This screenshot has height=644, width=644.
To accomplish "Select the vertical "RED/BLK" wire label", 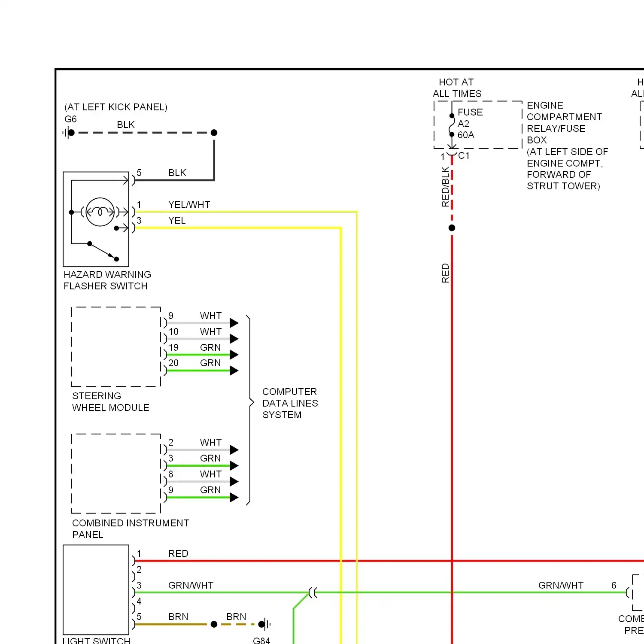I will (x=445, y=187).
